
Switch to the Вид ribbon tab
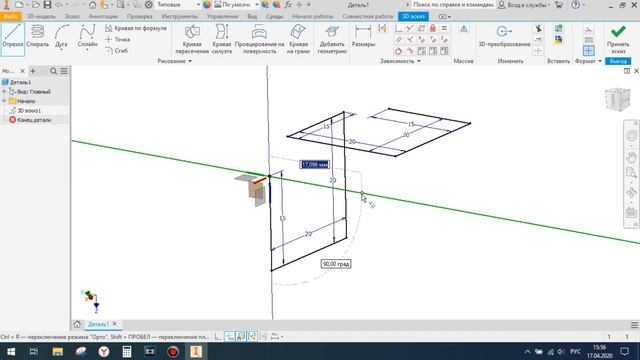[252, 16]
